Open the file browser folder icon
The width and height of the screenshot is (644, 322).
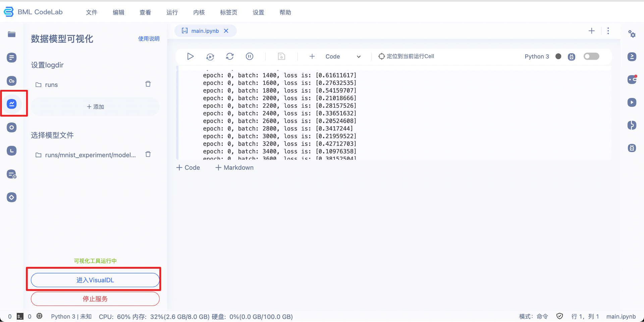click(12, 34)
